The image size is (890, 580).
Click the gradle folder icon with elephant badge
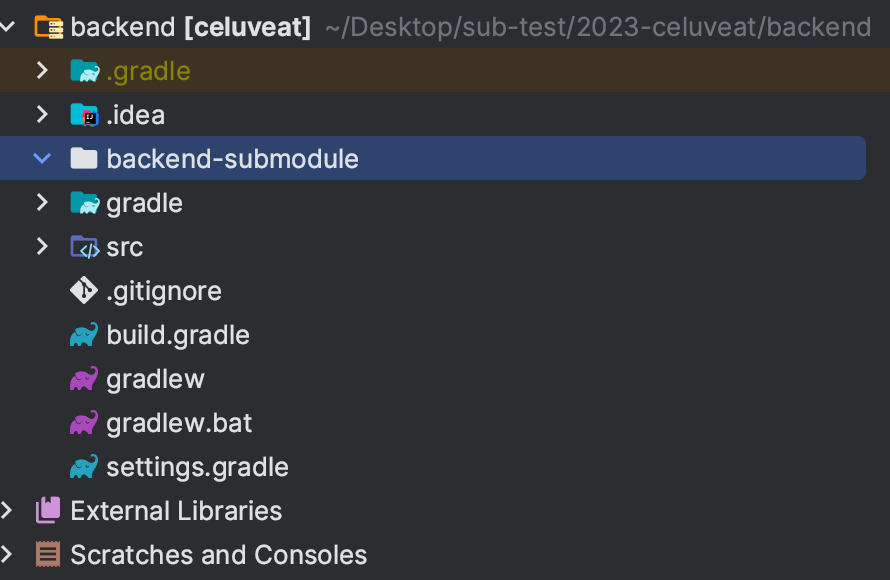coord(85,202)
